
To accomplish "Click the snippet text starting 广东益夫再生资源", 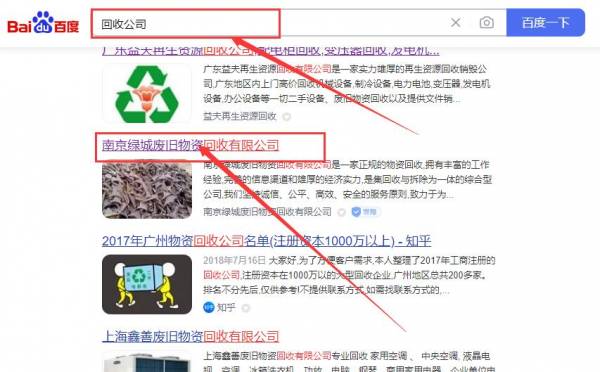I will pyautogui.click(x=347, y=84).
